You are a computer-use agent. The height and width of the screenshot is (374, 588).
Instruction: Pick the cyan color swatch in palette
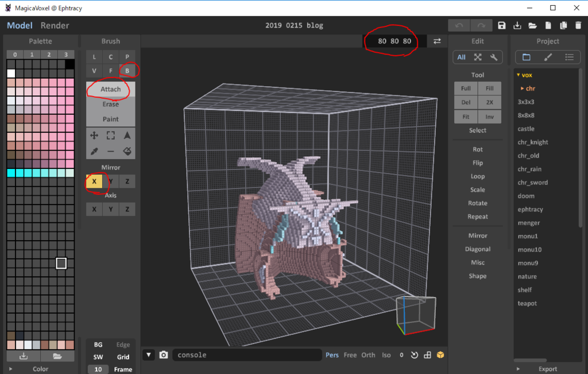[x=11, y=173]
